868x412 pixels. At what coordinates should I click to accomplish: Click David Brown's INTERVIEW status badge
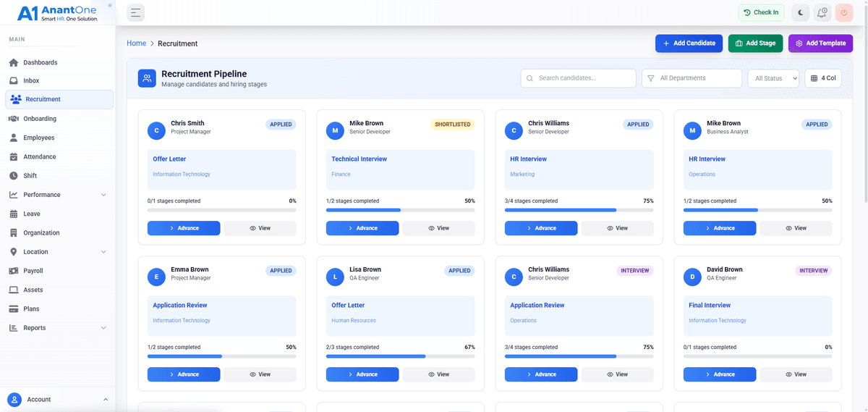coord(814,271)
